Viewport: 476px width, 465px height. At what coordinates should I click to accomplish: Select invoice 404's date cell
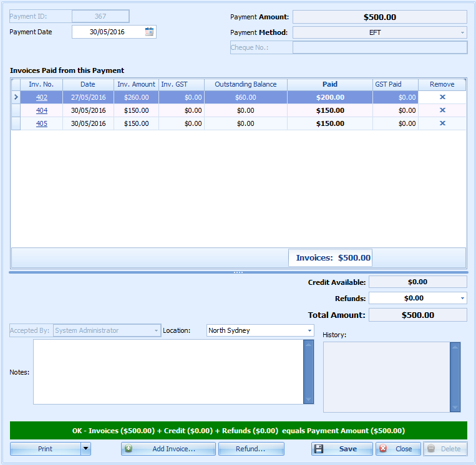(88, 110)
